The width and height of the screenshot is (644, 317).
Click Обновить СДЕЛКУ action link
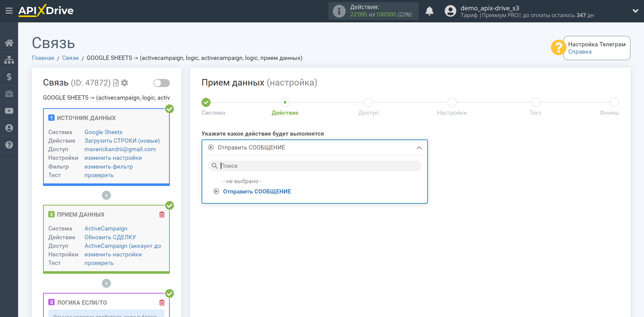[x=110, y=237]
